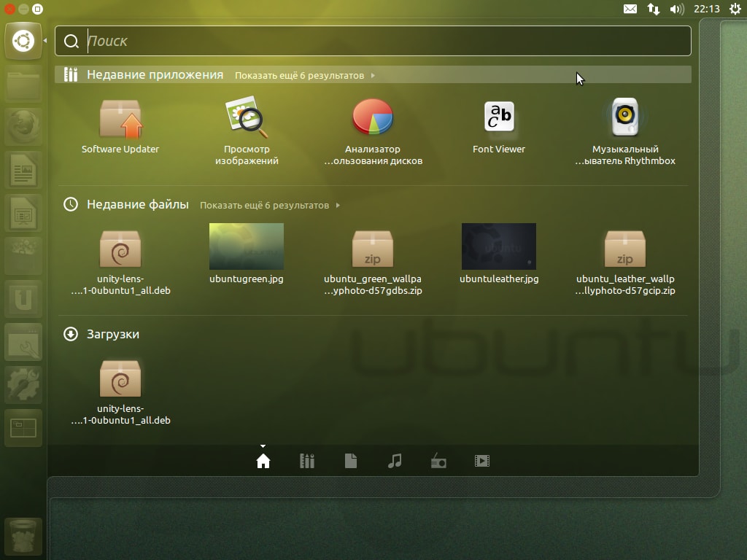Open the ubuntuleather.jpg thumbnail
Image resolution: width=747 pixels, height=560 pixels.
[x=499, y=253]
